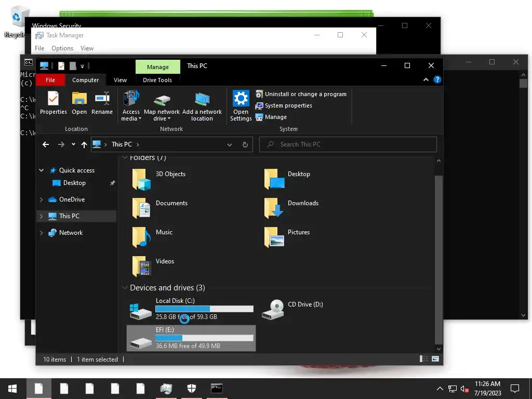This screenshot has width=532, height=399.
Task: Open File menu in Task Manager
Action: coord(39,48)
